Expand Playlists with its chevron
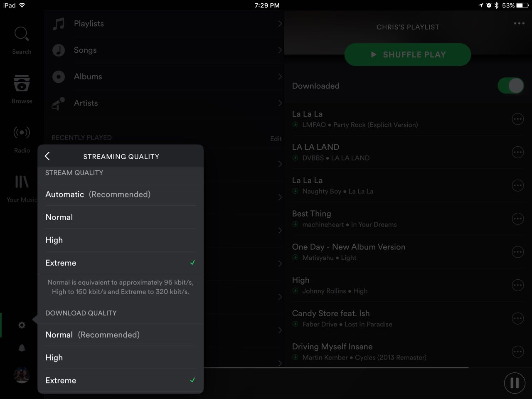Image resolution: width=532 pixels, height=399 pixels. 280,24
